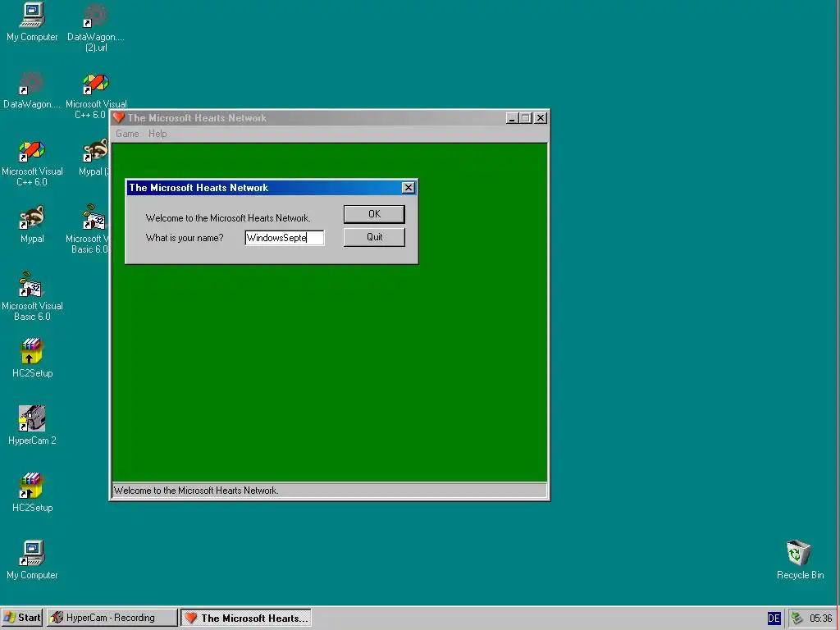
Task: Open the HC2Setup archive above HyperCam 2
Action: [32, 351]
